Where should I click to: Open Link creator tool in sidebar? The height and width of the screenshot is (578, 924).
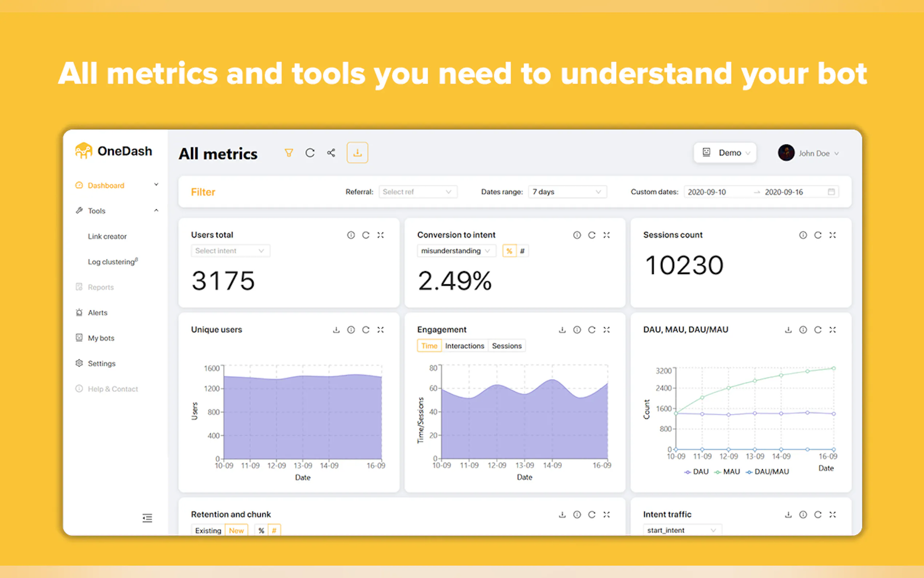[x=107, y=236]
